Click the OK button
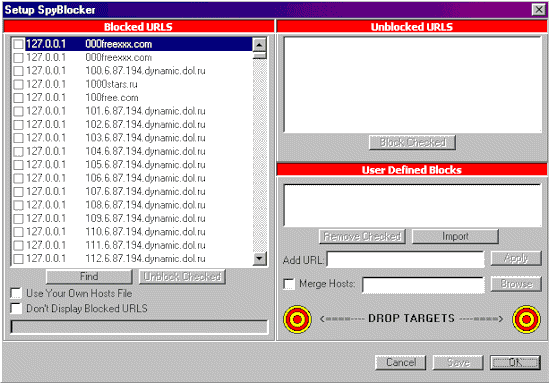 point(515,362)
